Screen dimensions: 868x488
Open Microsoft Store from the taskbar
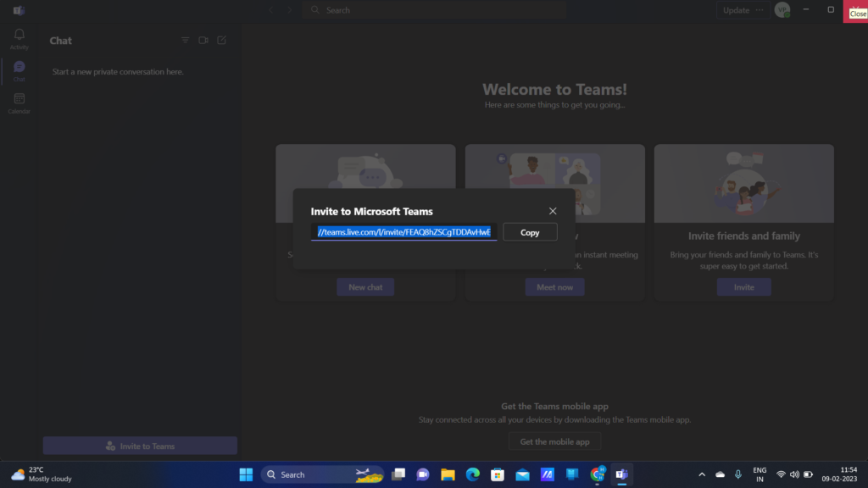[x=498, y=474]
